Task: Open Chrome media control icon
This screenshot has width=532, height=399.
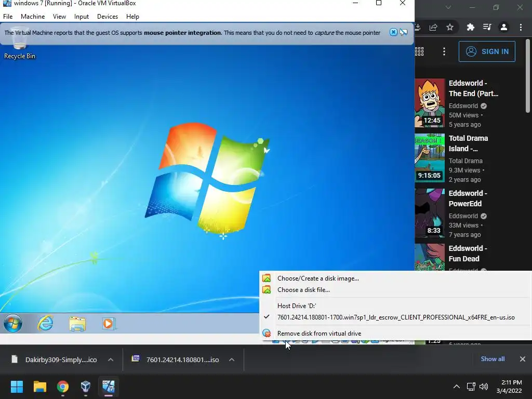Action: pos(487,27)
